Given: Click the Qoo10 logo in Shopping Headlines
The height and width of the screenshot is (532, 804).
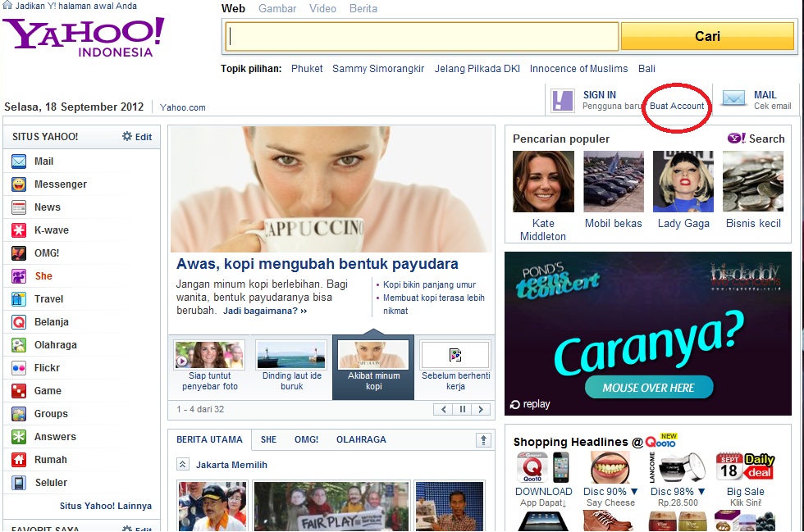Looking at the screenshot, I should coord(661,440).
